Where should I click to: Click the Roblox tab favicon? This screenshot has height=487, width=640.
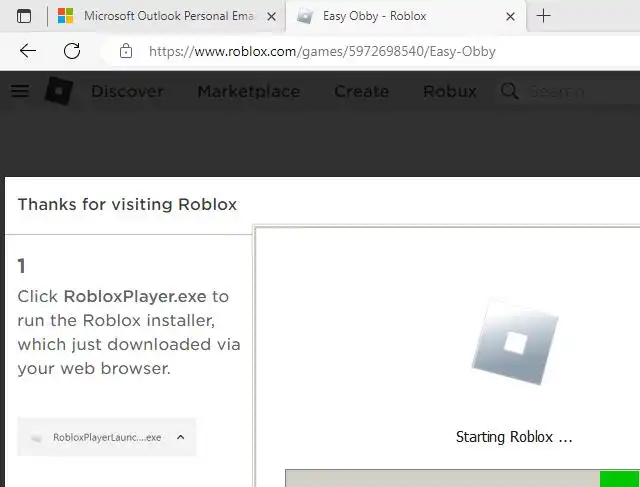[304, 16]
